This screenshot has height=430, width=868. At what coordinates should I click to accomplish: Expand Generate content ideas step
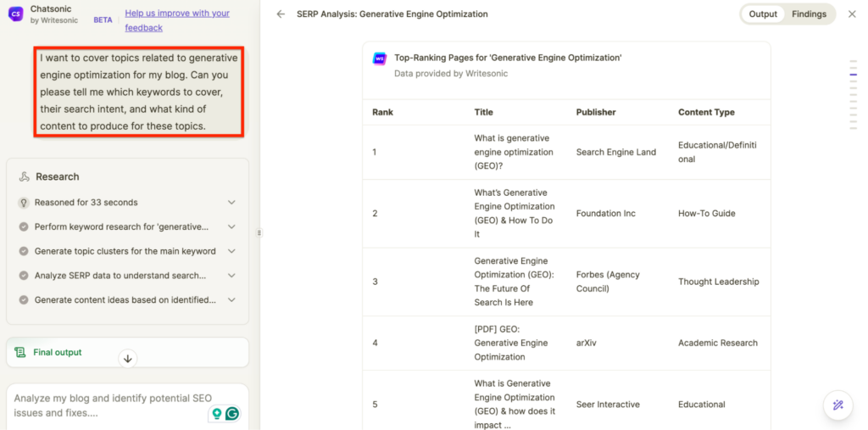(x=231, y=299)
